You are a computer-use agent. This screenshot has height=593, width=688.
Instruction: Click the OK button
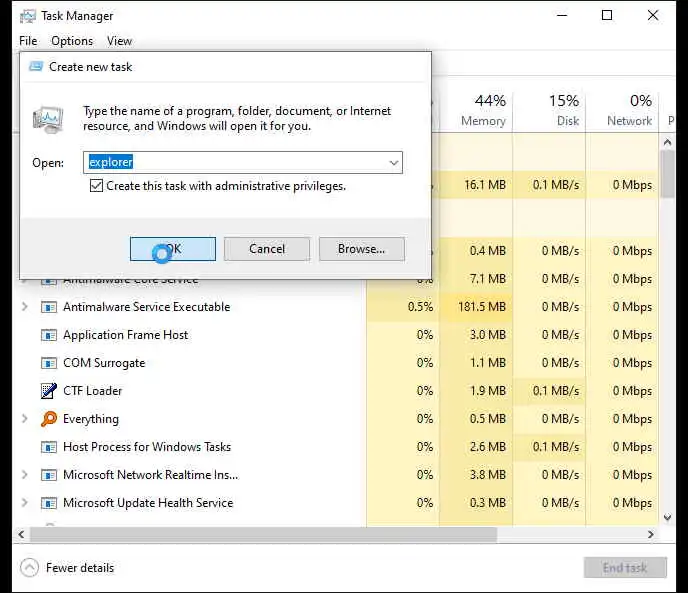[173, 249]
